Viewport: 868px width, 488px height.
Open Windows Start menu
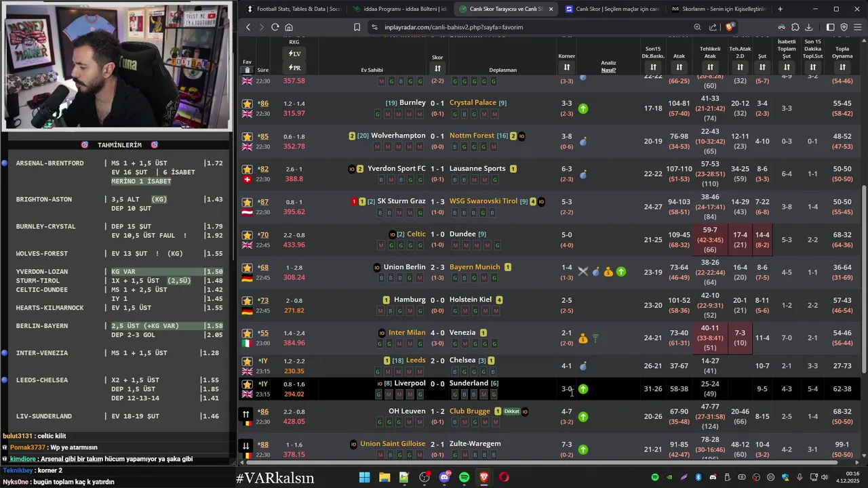pyautogui.click(x=365, y=477)
